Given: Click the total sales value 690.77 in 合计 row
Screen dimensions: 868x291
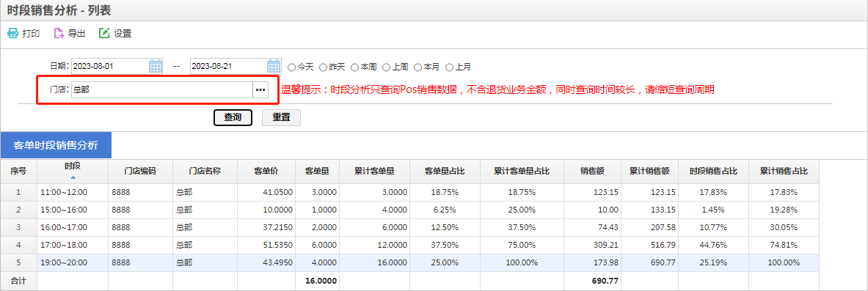Looking at the screenshot, I should [x=592, y=281].
